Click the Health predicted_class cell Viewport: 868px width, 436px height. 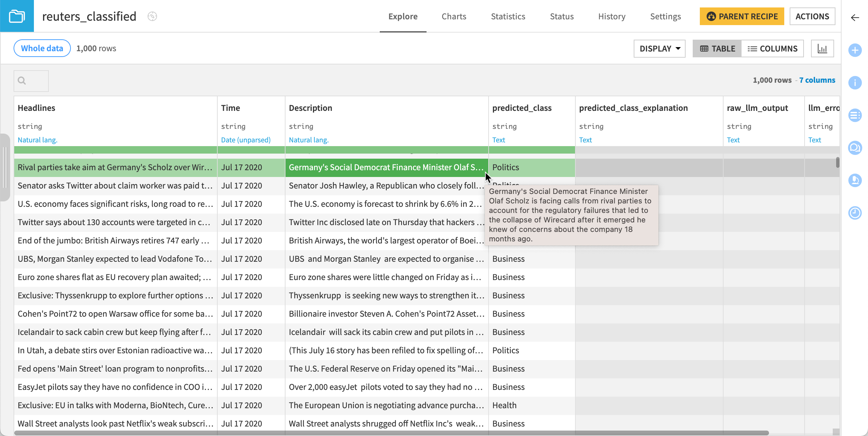coord(532,405)
